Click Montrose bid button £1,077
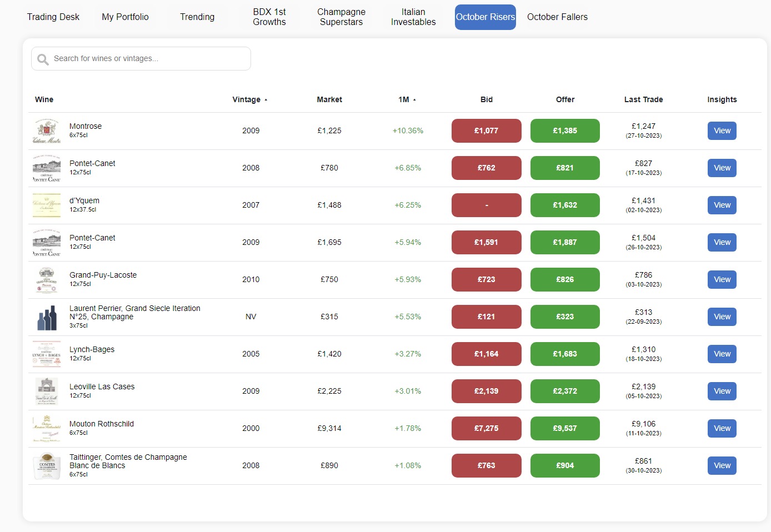Image resolution: width=771 pixels, height=532 pixels. tap(487, 131)
